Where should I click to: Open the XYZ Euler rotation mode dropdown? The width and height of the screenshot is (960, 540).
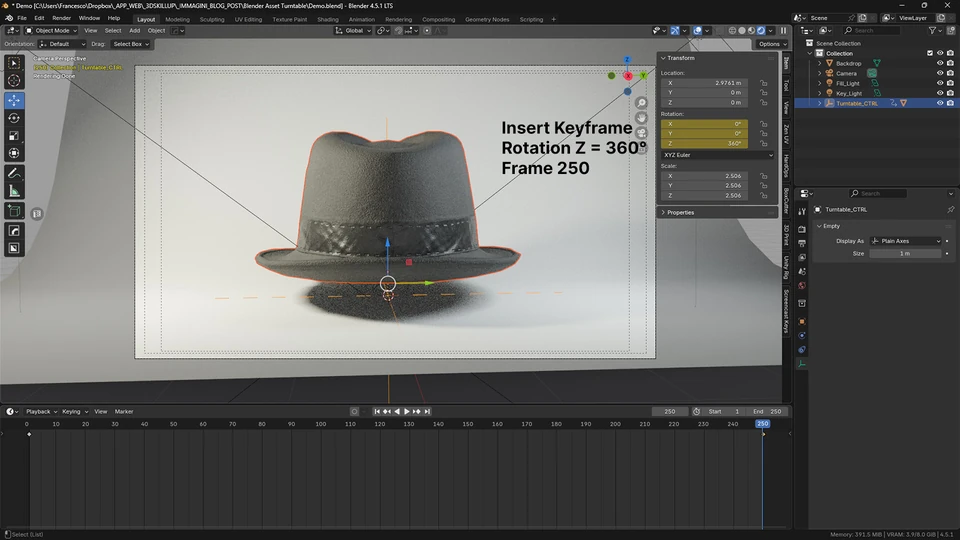click(x=718, y=155)
